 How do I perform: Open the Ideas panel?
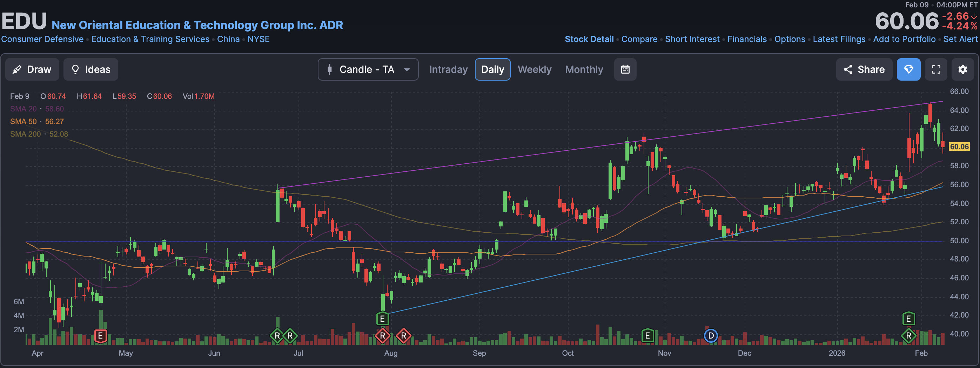pyautogui.click(x=90, y=69)
